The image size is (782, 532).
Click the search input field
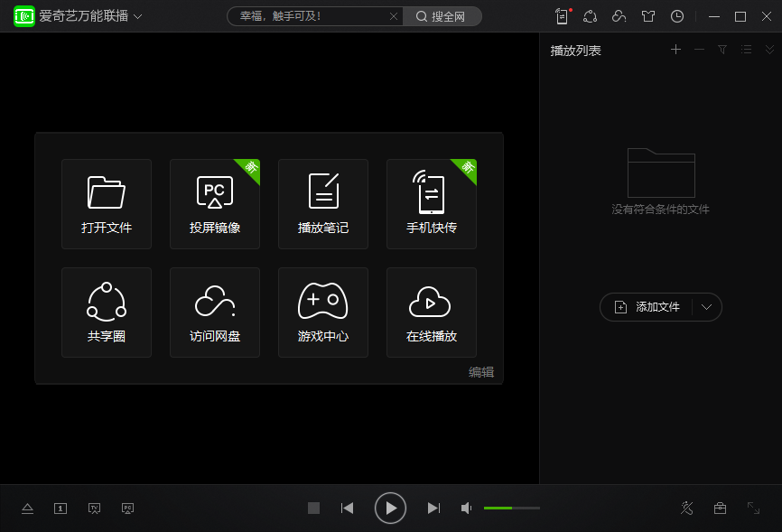[307, 16]
